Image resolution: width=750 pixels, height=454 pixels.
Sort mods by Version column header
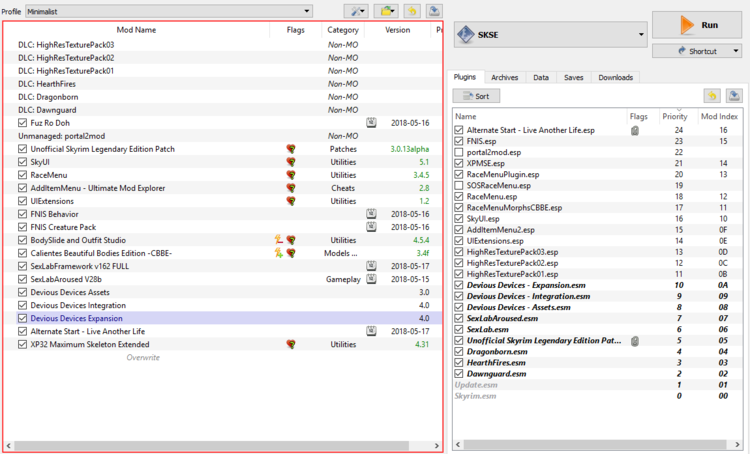coord(397,30)
